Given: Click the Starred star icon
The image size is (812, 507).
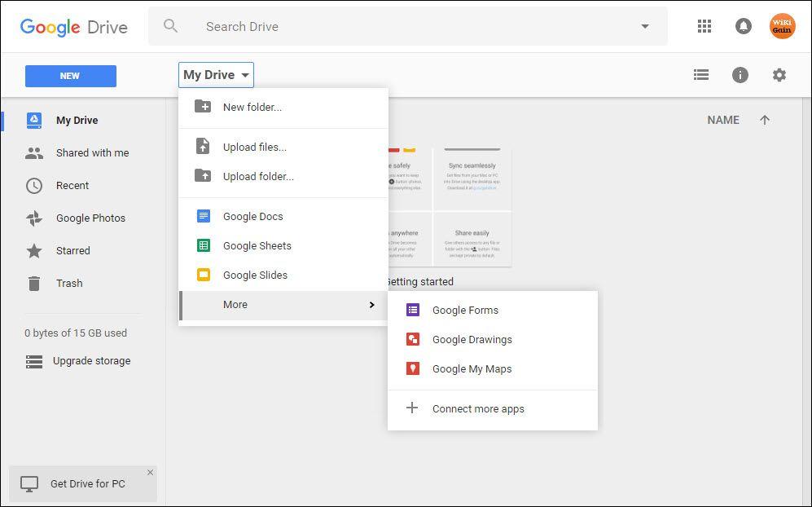Looking at the screenshot, I should click(34, 251).
